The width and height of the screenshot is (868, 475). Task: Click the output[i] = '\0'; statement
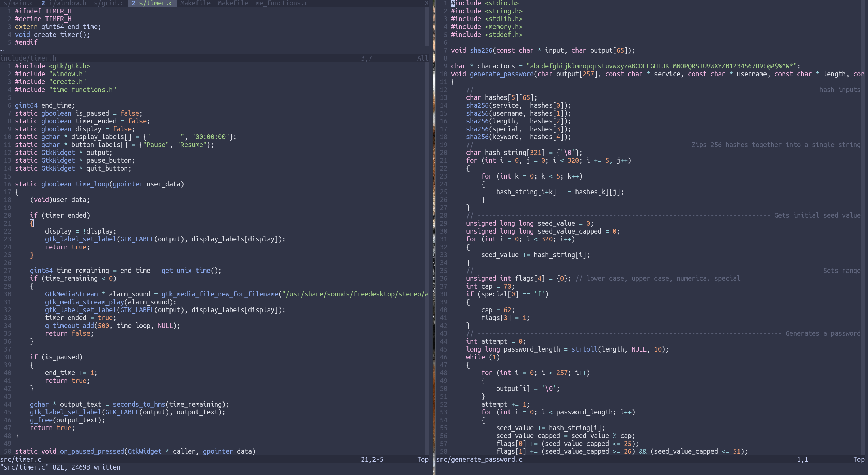click(x=528, y=388)
